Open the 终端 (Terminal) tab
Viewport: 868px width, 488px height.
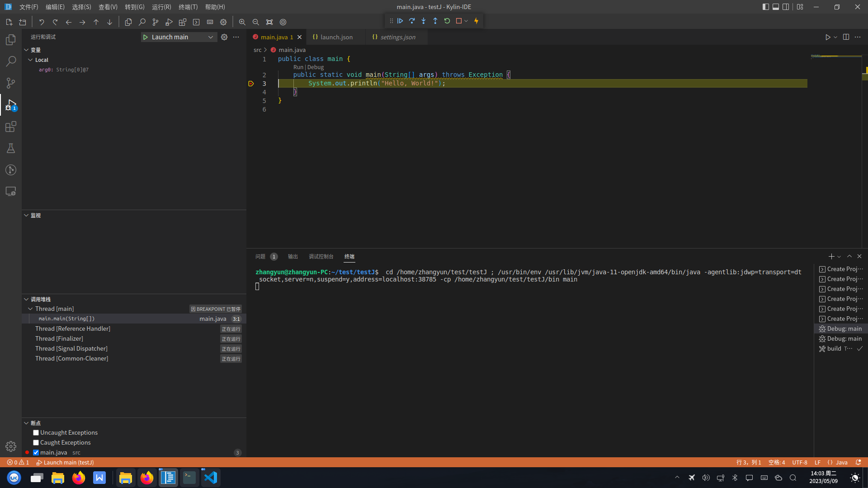pos(349,256)
